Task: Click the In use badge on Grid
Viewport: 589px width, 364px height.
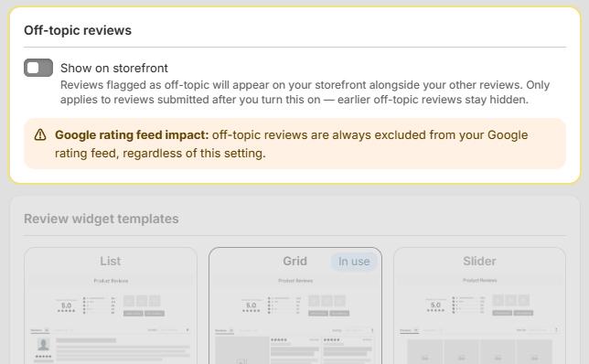Action: [x=354, y=262]
